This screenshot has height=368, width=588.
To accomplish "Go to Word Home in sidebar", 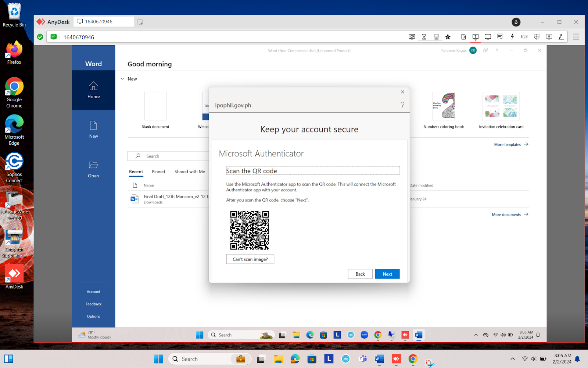I will (93, 90).
